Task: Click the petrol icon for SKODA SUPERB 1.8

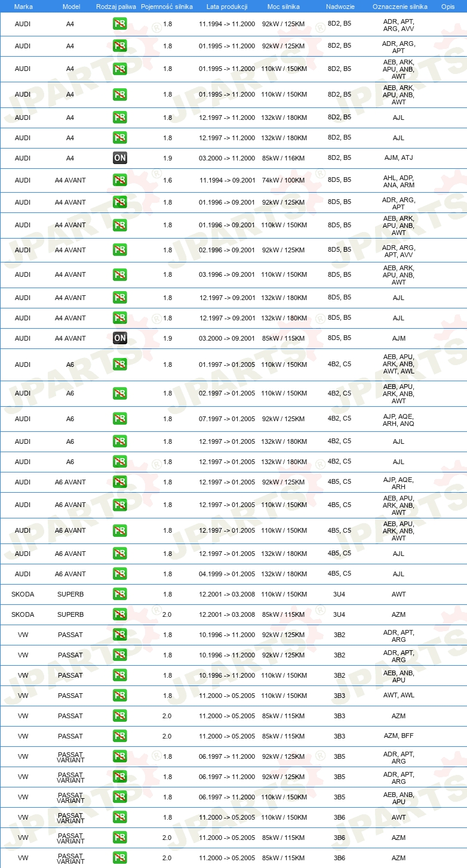Action: 120,594
